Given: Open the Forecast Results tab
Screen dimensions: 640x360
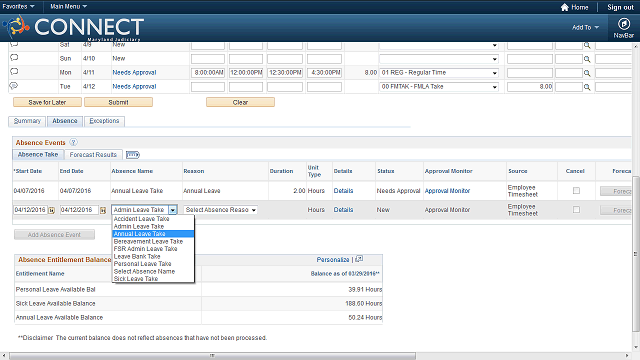Looking at the screenshot, I should [93, 155].
